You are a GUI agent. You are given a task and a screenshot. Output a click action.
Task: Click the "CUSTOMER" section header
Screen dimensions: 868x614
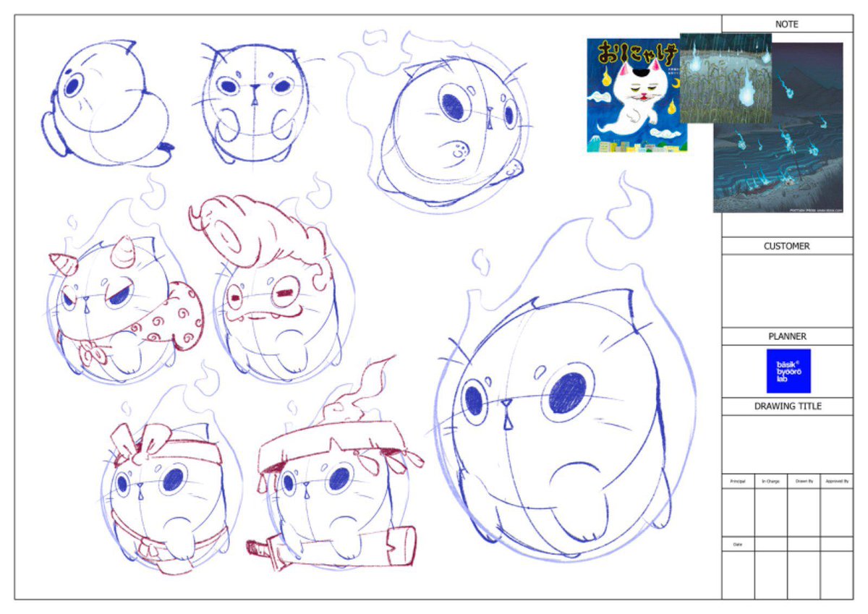[x=787, y=246]
